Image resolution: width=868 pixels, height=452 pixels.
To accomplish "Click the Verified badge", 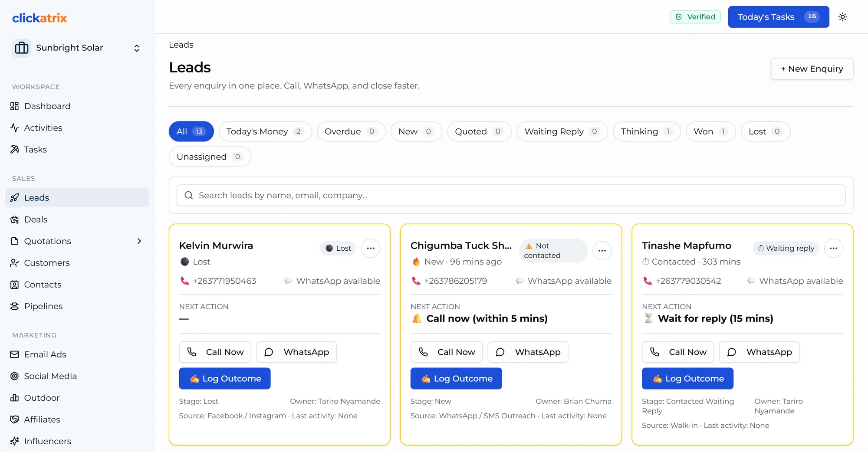I will click(695, 17).
